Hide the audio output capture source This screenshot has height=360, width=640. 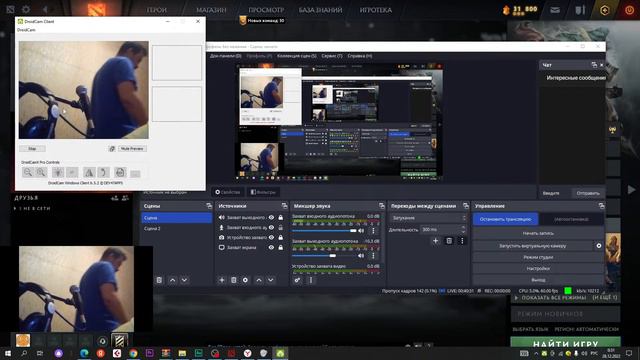tap(271, 218)
